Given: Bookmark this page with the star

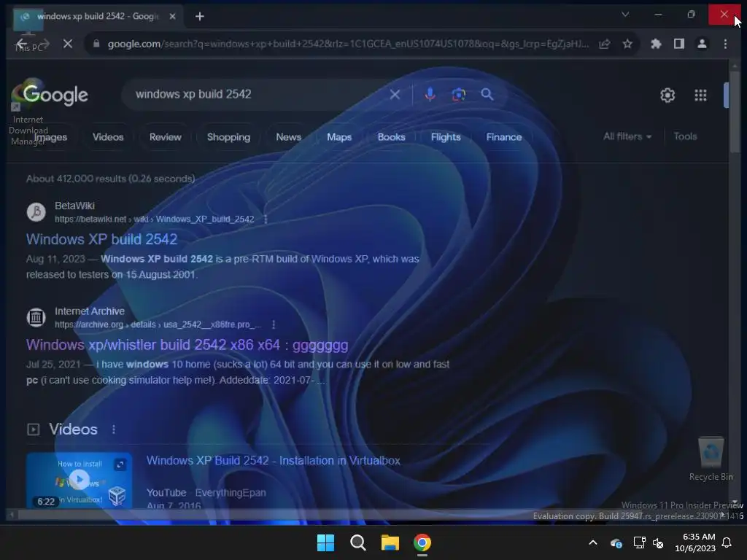Looking at the screenshot, I should tap(627, 44).
